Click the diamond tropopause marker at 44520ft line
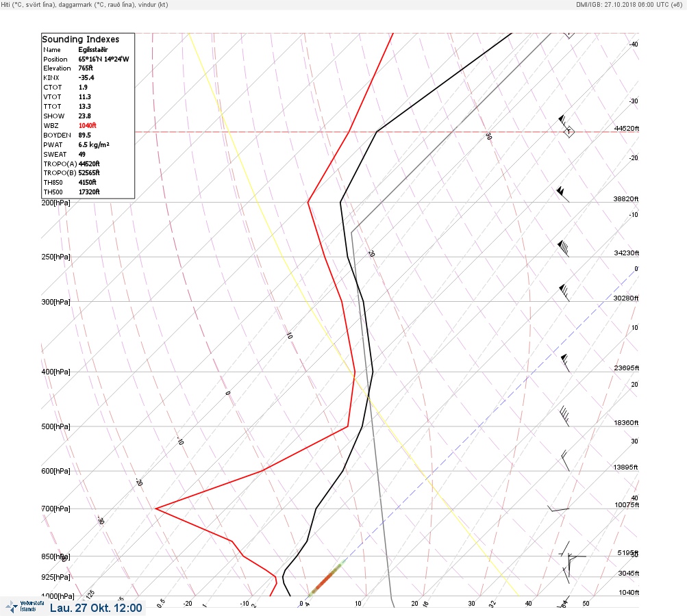The image size is (687, 616). coord(569,131)
